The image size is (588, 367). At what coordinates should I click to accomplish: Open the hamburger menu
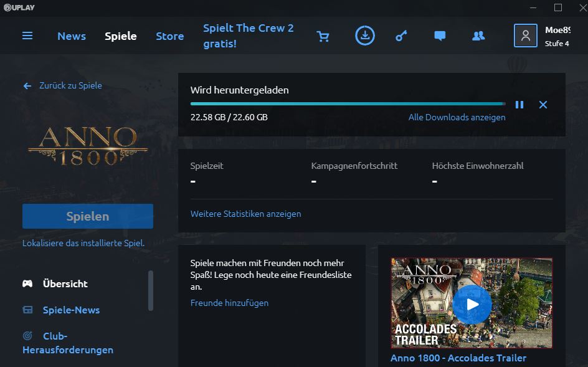pos(27,36)
